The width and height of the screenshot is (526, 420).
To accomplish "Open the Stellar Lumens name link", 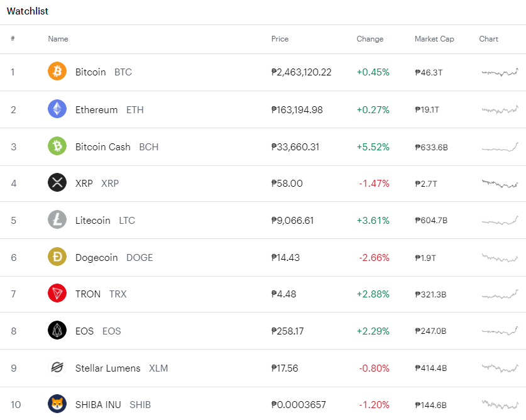I will (107, 368).
